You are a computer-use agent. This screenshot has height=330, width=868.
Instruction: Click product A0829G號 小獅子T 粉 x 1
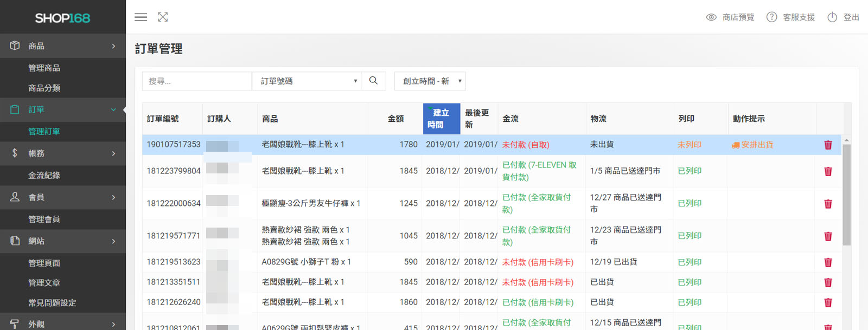307,262
